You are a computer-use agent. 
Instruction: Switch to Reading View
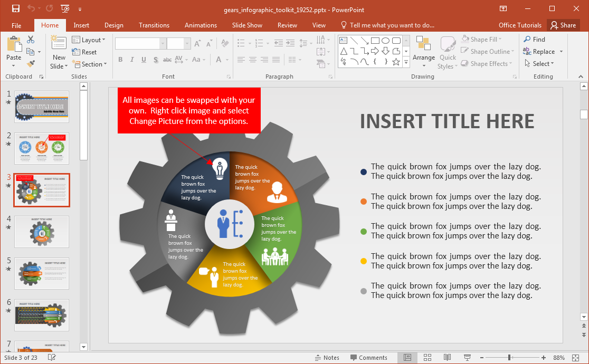click(x=447, y=358)
